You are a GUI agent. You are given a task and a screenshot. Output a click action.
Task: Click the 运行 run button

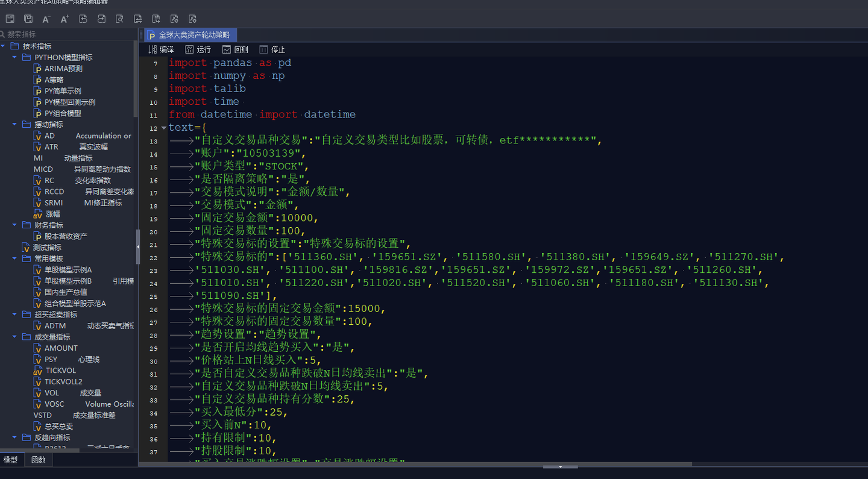point(198,49)
